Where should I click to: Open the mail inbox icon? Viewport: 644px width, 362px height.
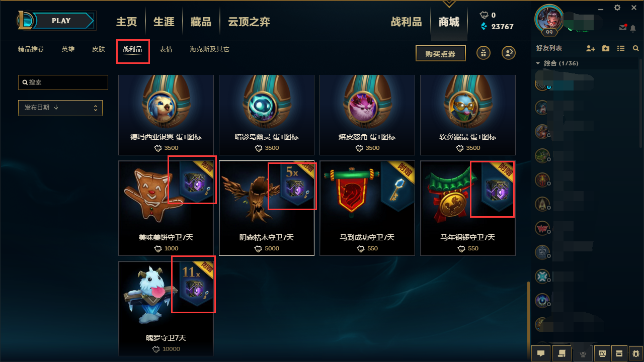(623, 28)
